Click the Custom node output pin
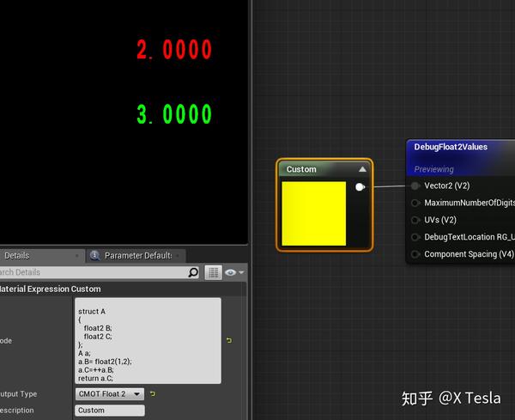The height and width of the screenshot is (420, 515). click(360, 187)
